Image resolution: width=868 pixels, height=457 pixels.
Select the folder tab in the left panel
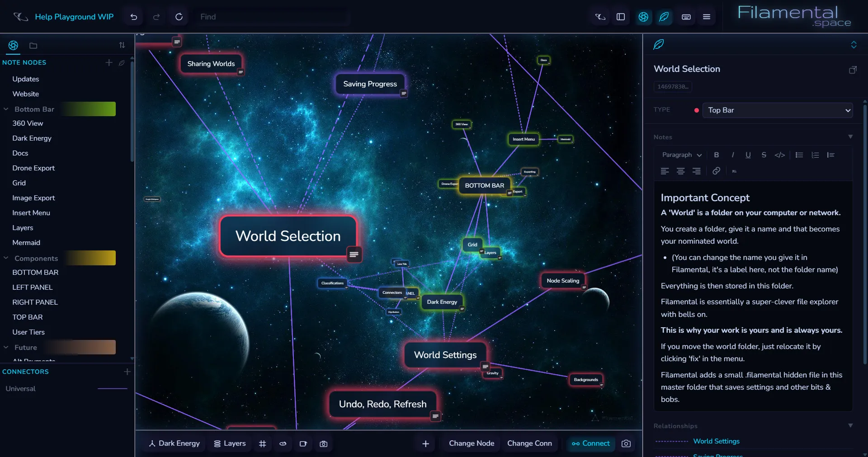tap(33, 46)
